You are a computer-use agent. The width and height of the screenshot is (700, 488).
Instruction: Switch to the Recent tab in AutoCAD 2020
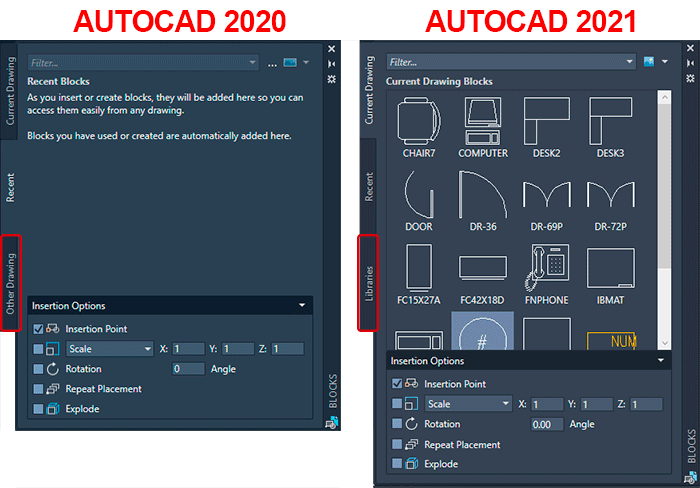[x=10, y=188]
